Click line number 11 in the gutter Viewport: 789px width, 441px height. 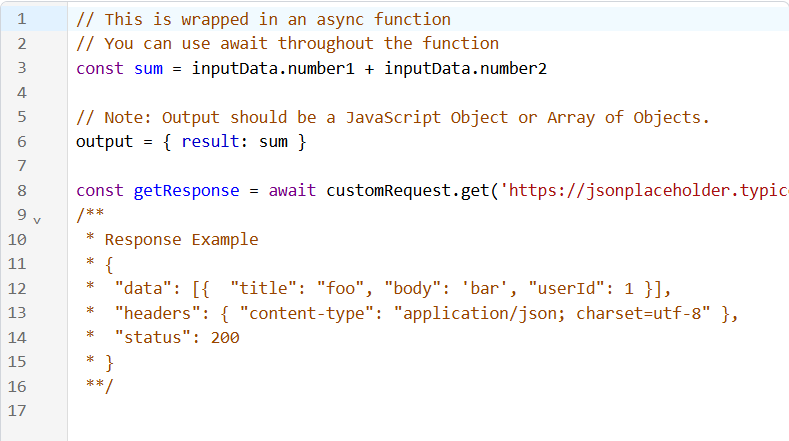[17, 264]
